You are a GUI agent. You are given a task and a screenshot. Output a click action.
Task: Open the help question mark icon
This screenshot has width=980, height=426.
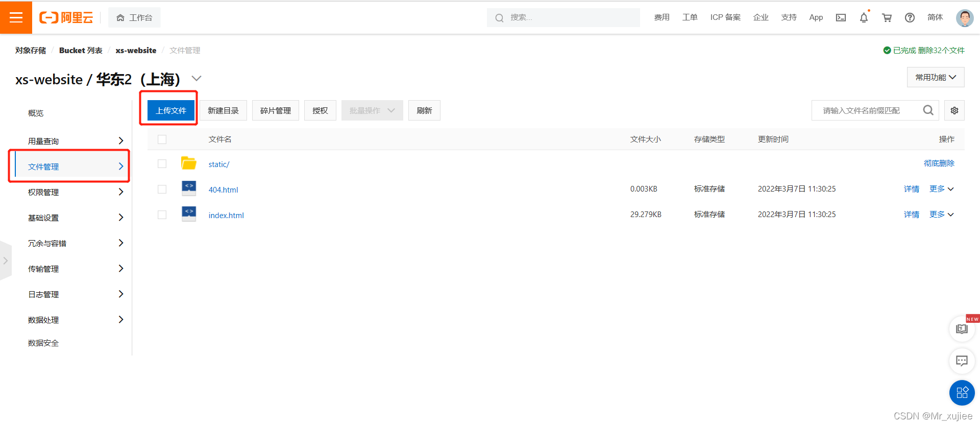click(910, 17)
